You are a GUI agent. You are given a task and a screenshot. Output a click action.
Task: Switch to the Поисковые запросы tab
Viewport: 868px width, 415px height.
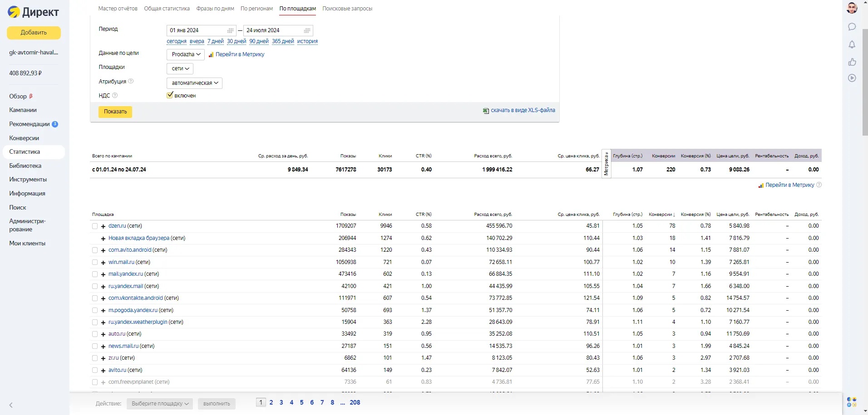(x=347, y=9)
